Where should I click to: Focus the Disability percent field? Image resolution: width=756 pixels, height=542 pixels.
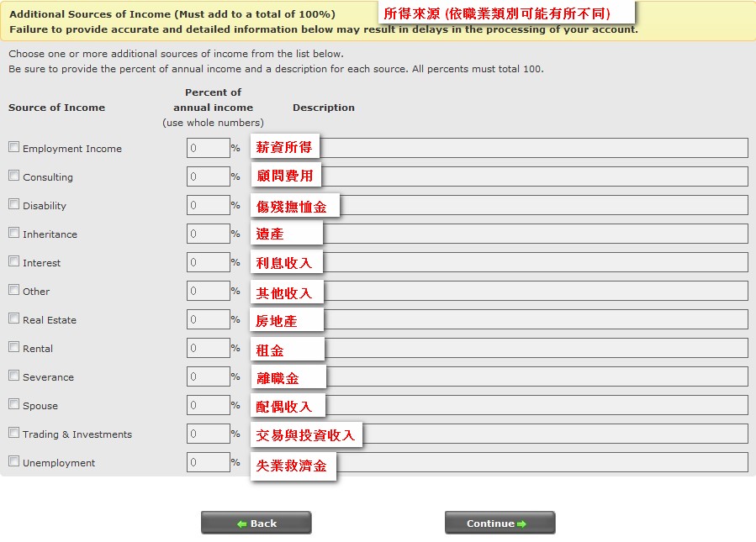209,205
